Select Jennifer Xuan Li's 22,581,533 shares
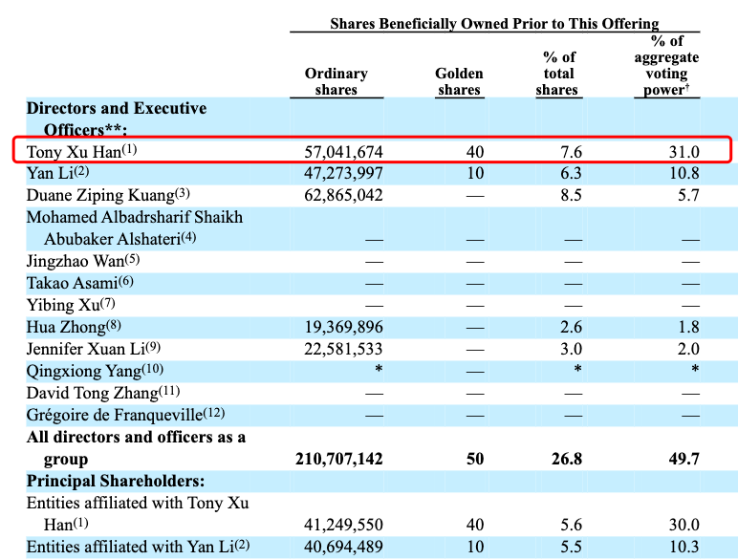Screen dimensions: 738x560 click(343, 349)
